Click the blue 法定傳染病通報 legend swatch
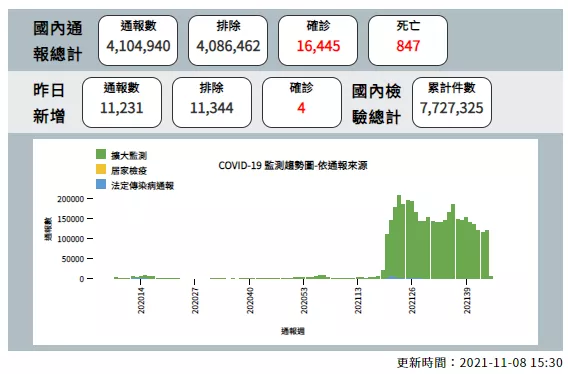The image size is (568, 374). click(x=101, y=184)
